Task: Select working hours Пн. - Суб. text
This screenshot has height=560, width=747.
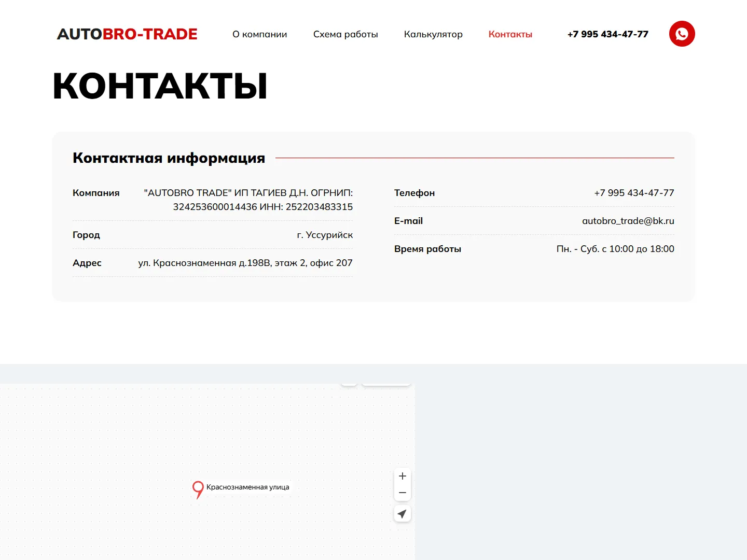Action: (615, 249)
